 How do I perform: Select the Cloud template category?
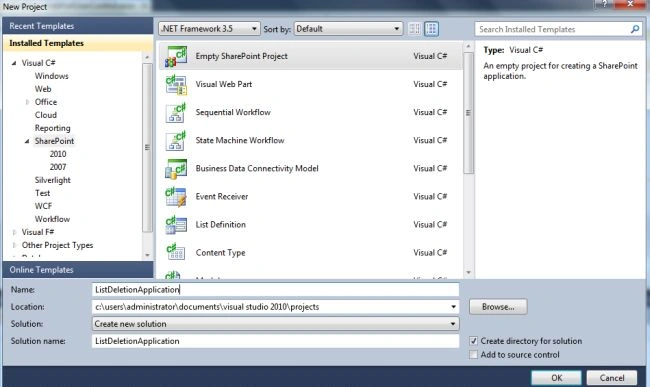click(x=46, y=115)
